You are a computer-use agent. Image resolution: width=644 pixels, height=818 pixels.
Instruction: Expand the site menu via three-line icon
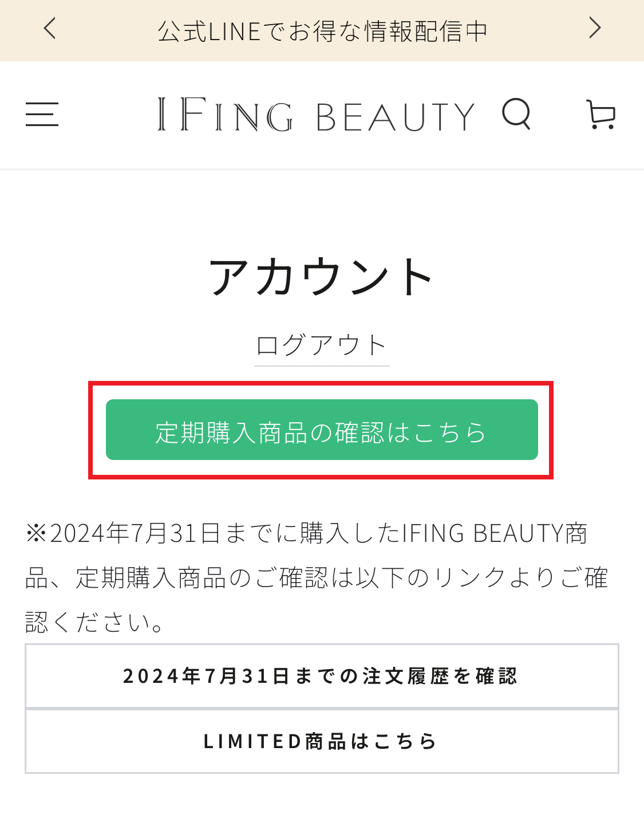coord(42,115)
